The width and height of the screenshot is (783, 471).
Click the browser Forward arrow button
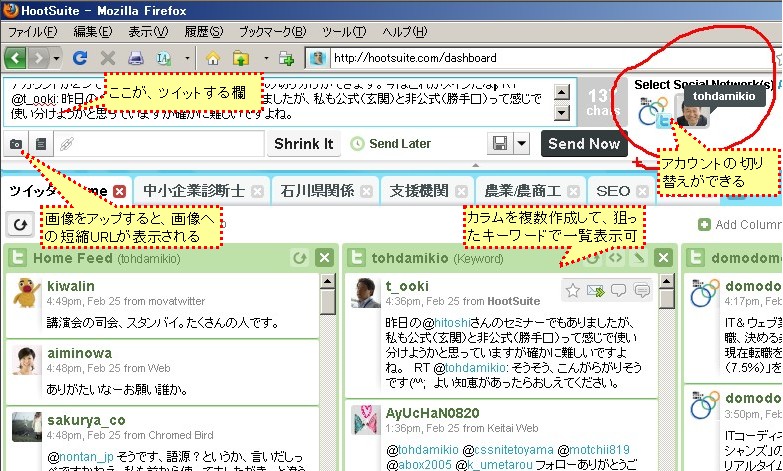(x=38, y=58)
